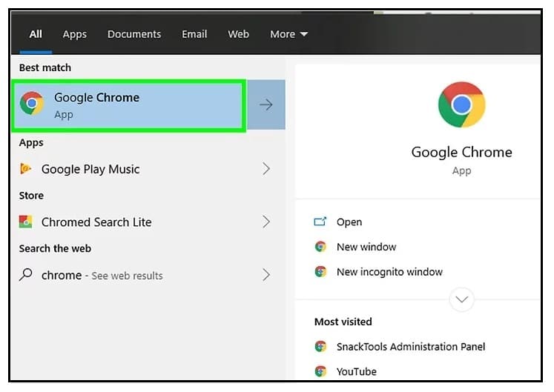Image resolution: width=554 pixels, height=392 pixels.
Task: Expand the chrome web results chevron
Action: click(266, 275)
